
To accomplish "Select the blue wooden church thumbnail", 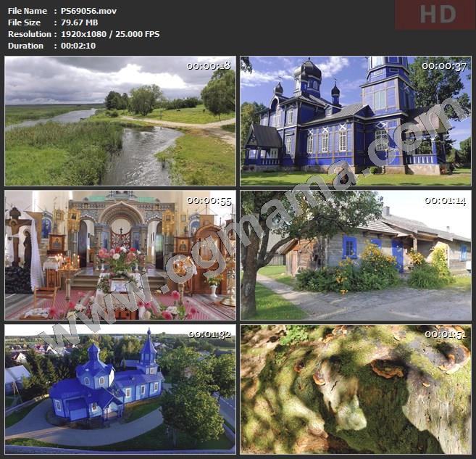I will 355,121.
